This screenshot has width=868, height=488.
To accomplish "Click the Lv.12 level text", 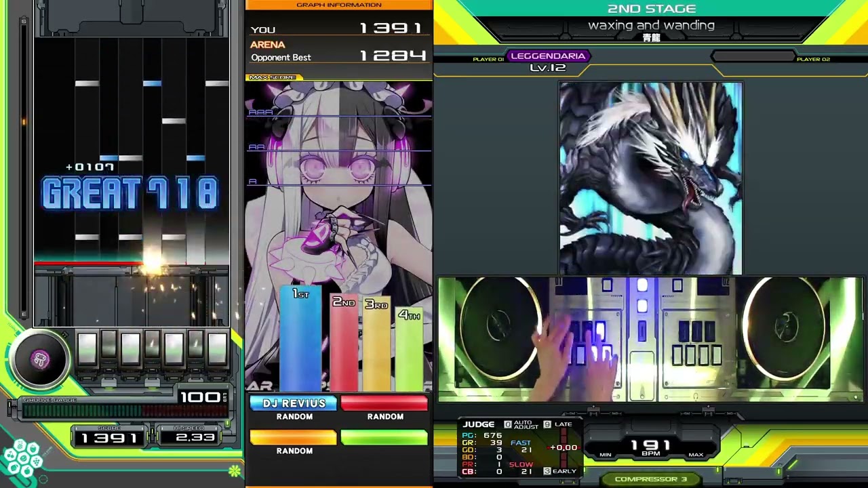I will [548, 68].
